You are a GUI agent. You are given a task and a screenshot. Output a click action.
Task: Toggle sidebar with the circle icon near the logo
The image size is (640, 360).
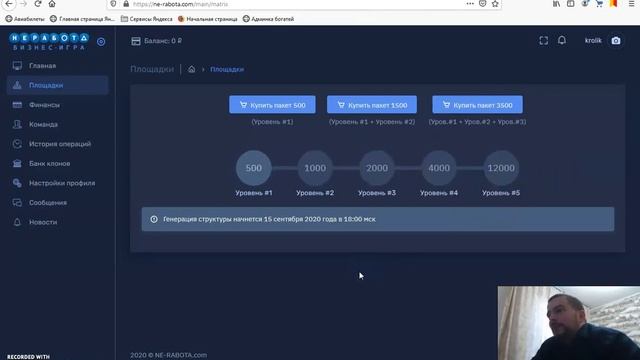101,42
